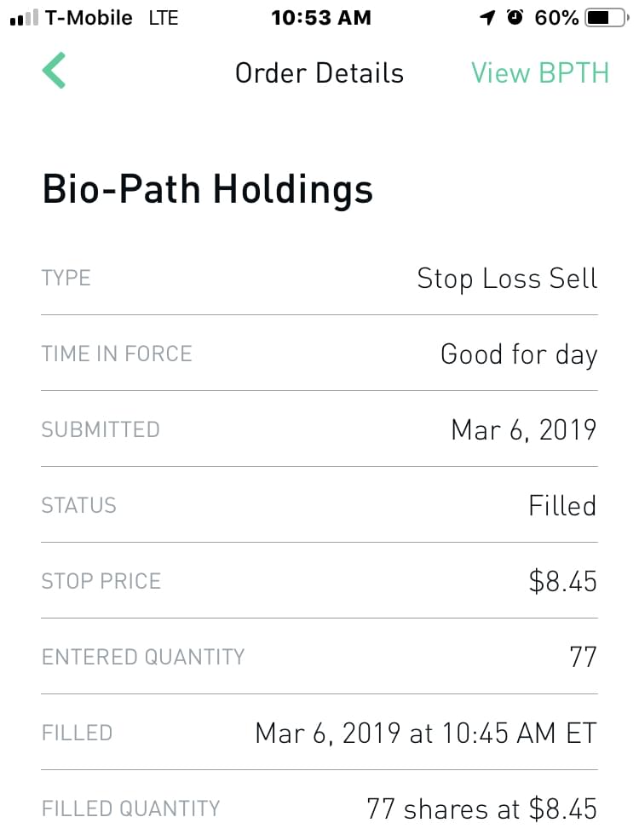Select the Stop Loss Sell value
Viewport: 639px width, 840px height.
click(x=507, y=279)
